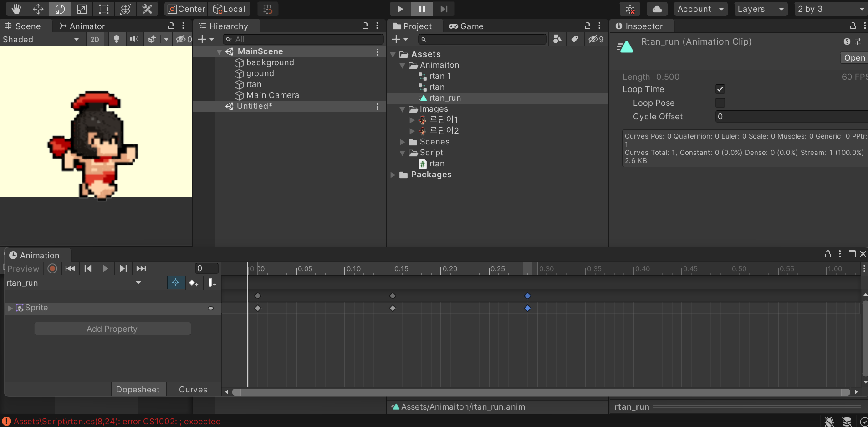The height and width of the screenshot is (427, 868).
Task: Click the animation frame number field
Action: (x=207, y=268)
